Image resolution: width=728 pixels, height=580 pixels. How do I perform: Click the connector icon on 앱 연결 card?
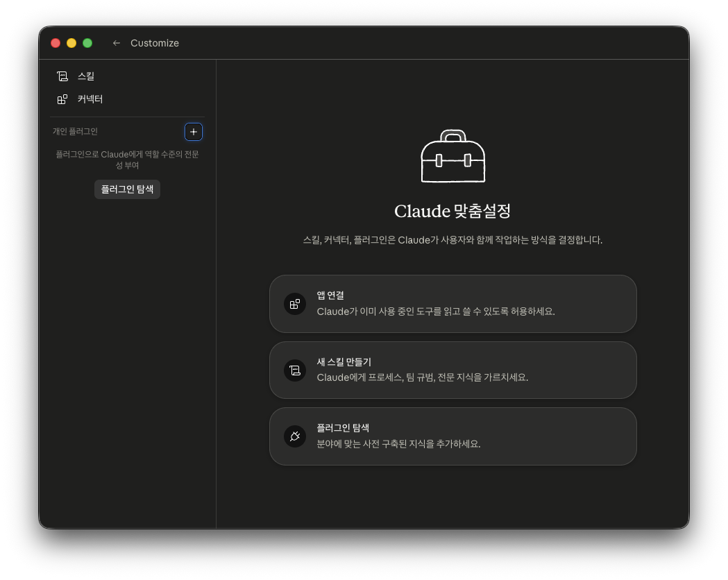(295, 304)
